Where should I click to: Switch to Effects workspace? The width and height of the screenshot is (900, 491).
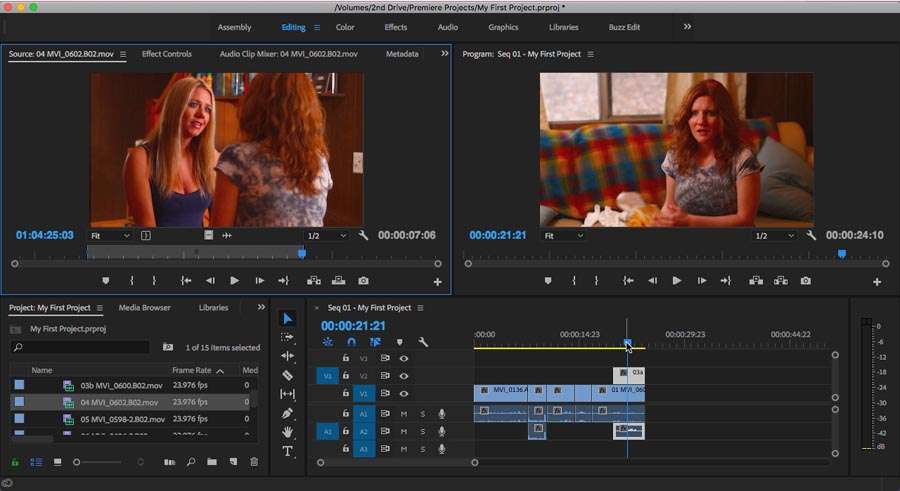click(395, 27)
